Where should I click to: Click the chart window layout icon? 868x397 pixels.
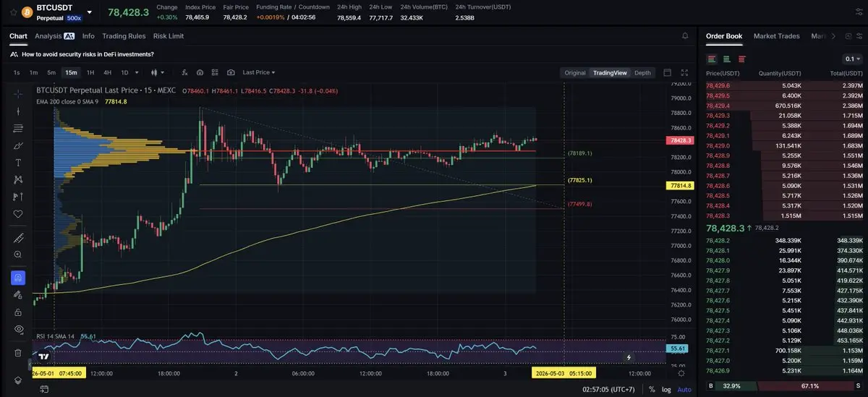pyautogui.click(x=667, y=72)
